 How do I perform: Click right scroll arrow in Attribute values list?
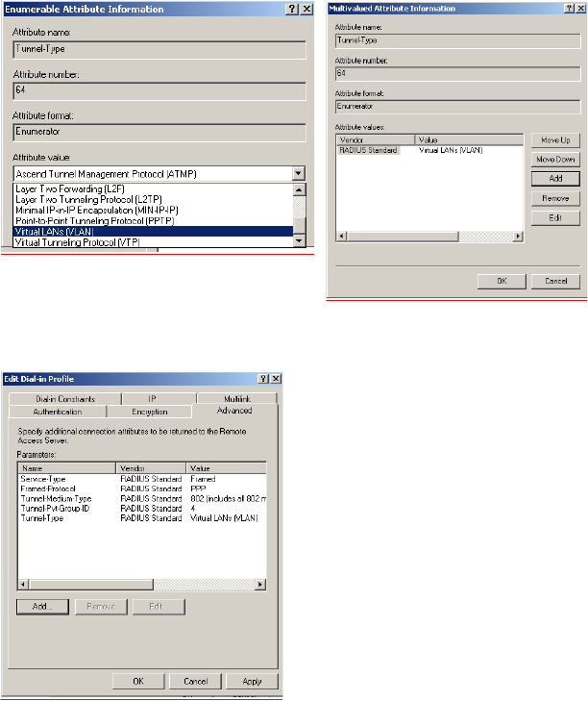pos(518,236)
